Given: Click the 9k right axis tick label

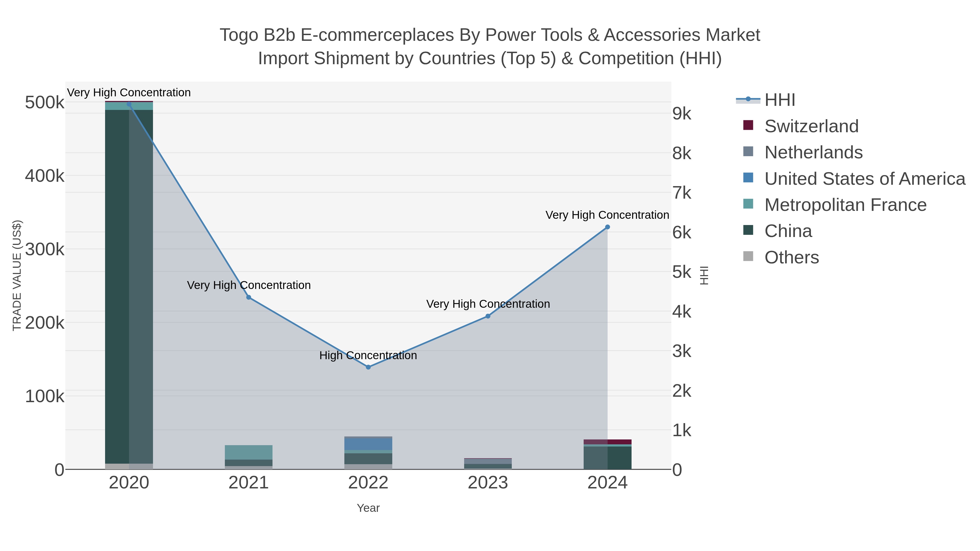Looking at the screenshot, I should click(682, 114).
